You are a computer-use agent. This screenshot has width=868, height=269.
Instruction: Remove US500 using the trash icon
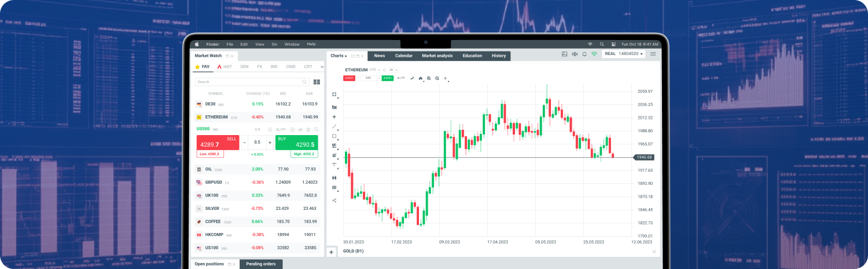(308, 129)
